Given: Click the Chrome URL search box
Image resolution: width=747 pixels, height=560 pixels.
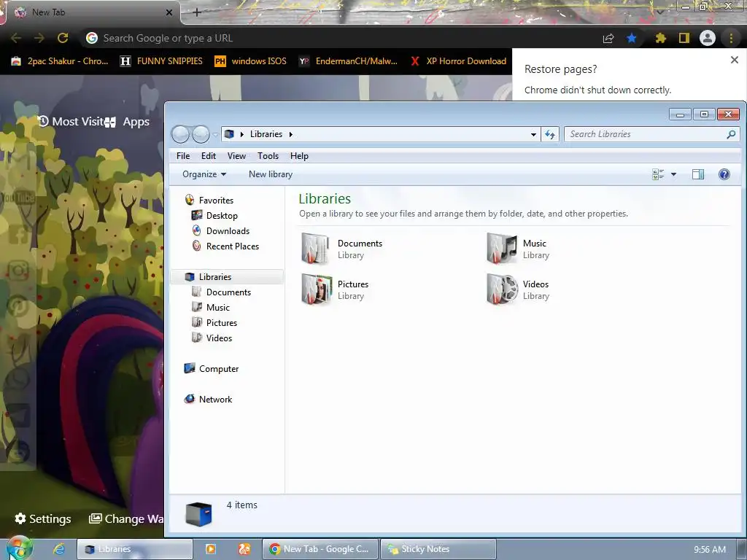Looking at the screenshot, I should (x=338, y=38).
